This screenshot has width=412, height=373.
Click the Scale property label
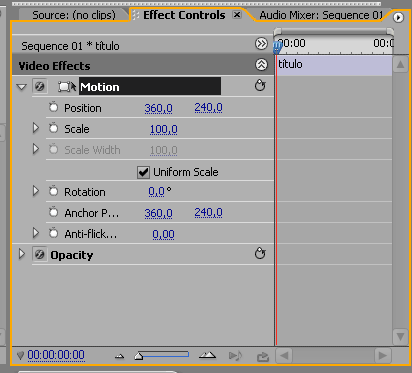pyautogui.click(x=77, y=129)
